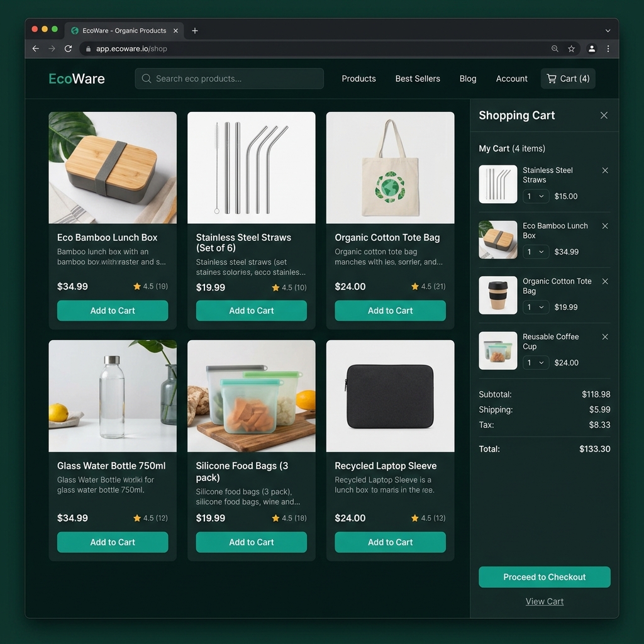Click the star rating icon on Recycled Laptop Sleeve card
The height and width of the screenshot is (644, 644).
click(415, 518)
